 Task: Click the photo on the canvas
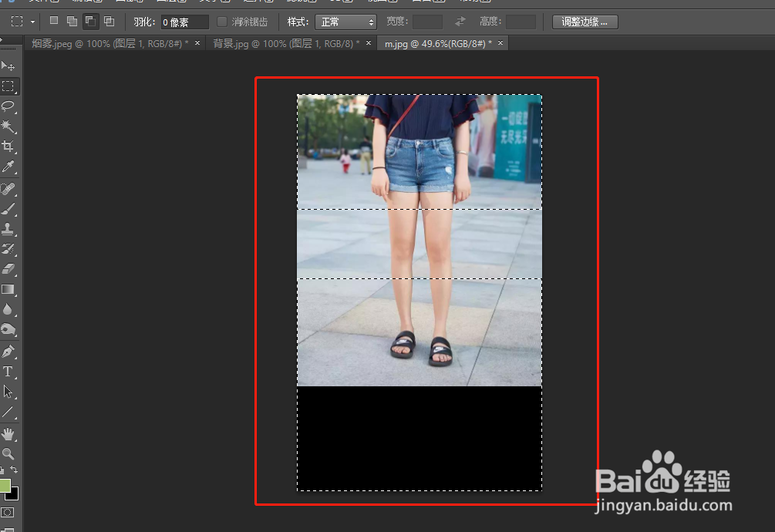pyautogui.click(x=420, y=240)
